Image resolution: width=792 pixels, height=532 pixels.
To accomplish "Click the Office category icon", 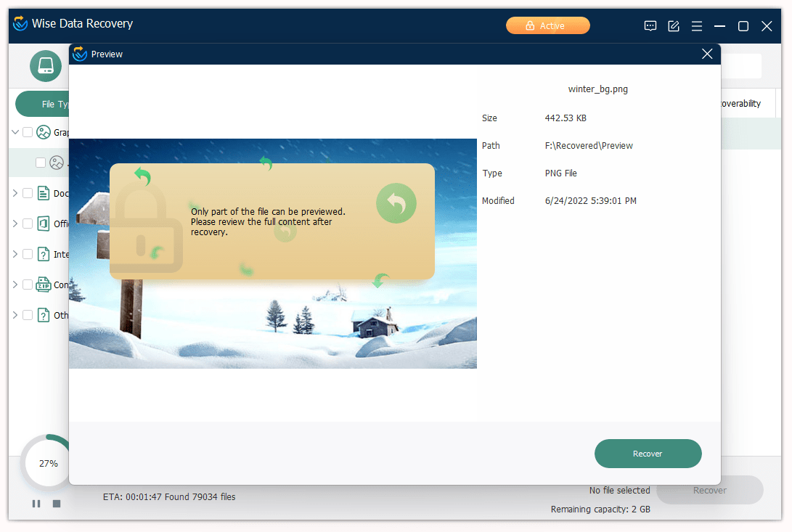I will [44, 224].
